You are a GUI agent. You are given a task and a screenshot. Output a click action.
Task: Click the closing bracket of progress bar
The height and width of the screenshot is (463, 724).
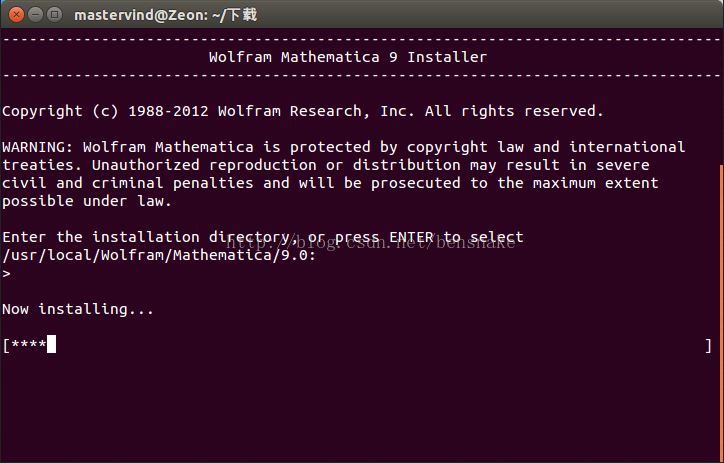pos(708,345)
